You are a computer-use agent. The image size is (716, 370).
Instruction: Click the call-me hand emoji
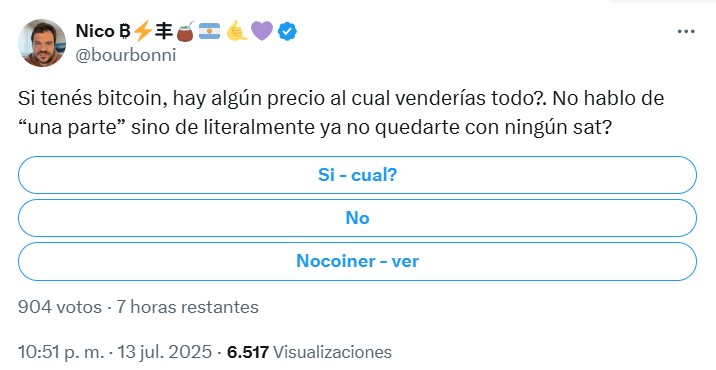pyautogui.click(x=237, y=31)
